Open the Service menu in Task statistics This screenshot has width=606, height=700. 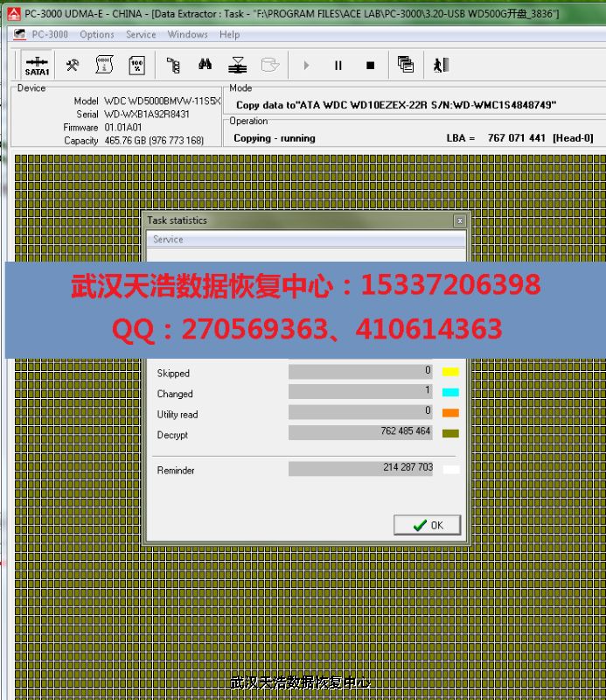[x=168, y=239]
